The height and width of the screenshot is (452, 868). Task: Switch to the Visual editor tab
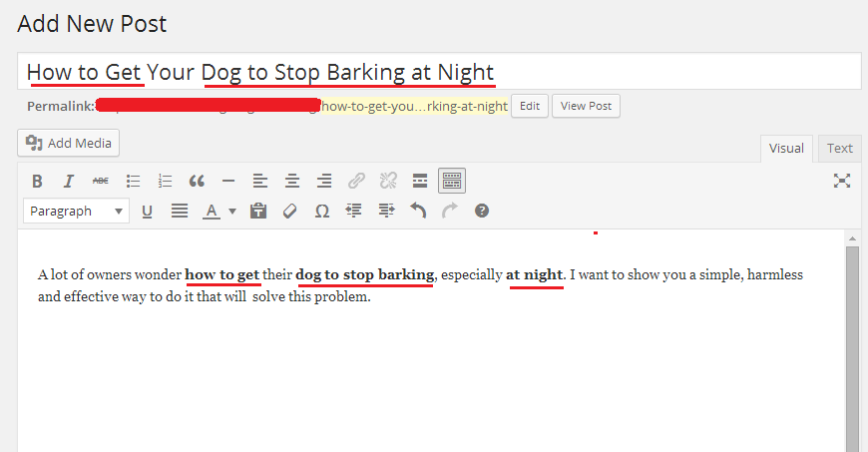[x=786, y=149]
